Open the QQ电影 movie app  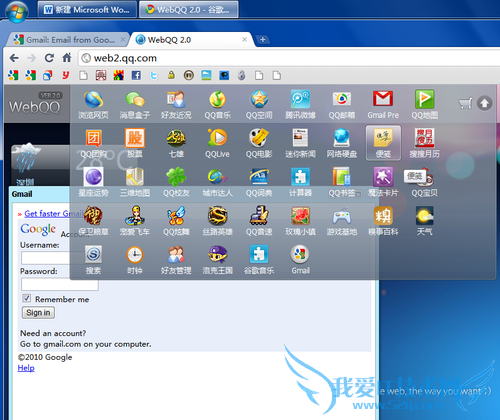(259, 143)
